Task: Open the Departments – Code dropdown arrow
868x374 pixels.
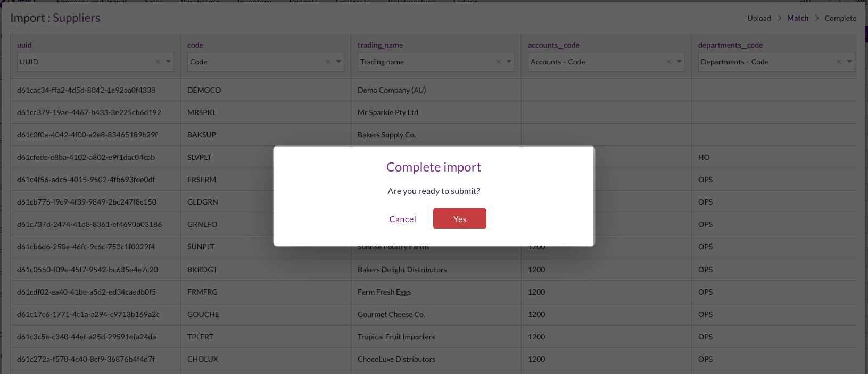Action: (x=850, y=62)
